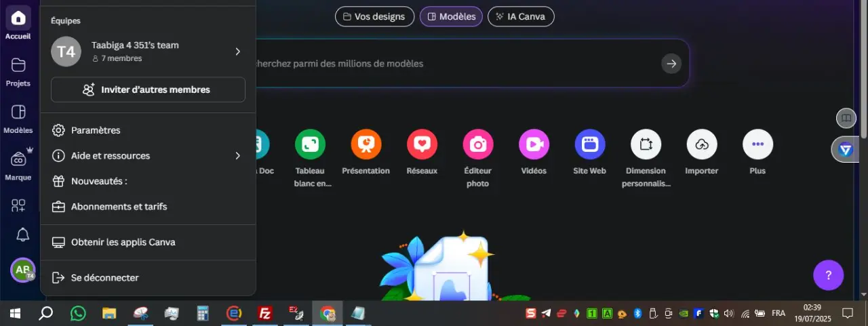Open Windows Start menu
This screenshot has width=868, height=326.
click(14, 313)
